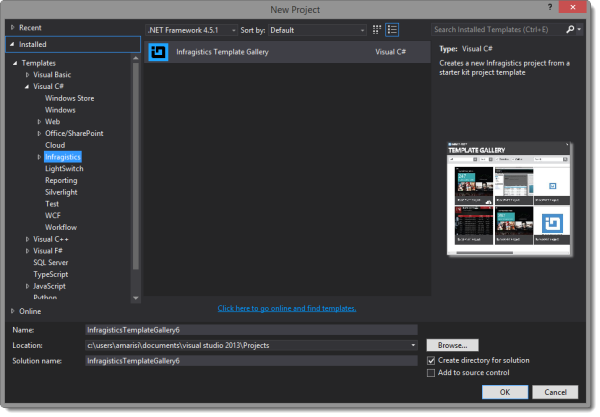Select the Silverlight template category
The width and height of the screenshot is (600, 417).
click(x=61, y=192)
